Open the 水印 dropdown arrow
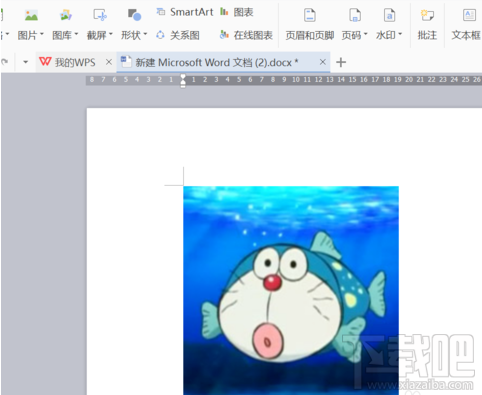This screenshot has height=395, width=482. [400, 34]
